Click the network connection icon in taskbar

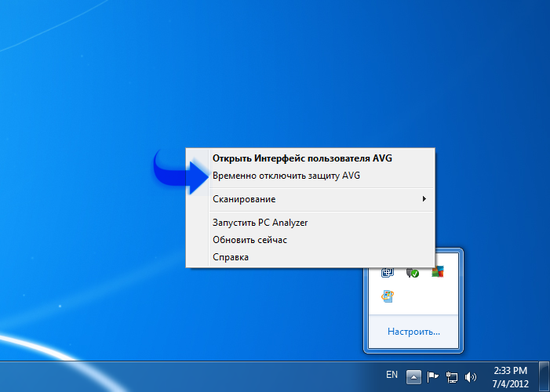pos(451,377)
